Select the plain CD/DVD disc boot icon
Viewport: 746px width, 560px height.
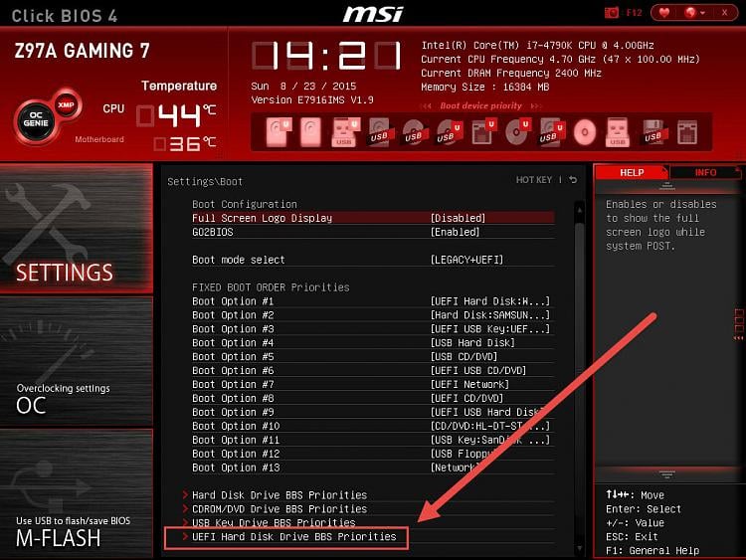pos(585,131)
